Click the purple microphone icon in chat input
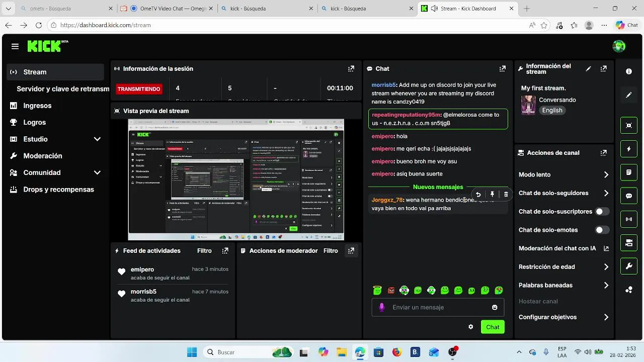Image resolution: width=644 pixels, height=362 pixels. [381, 307]
